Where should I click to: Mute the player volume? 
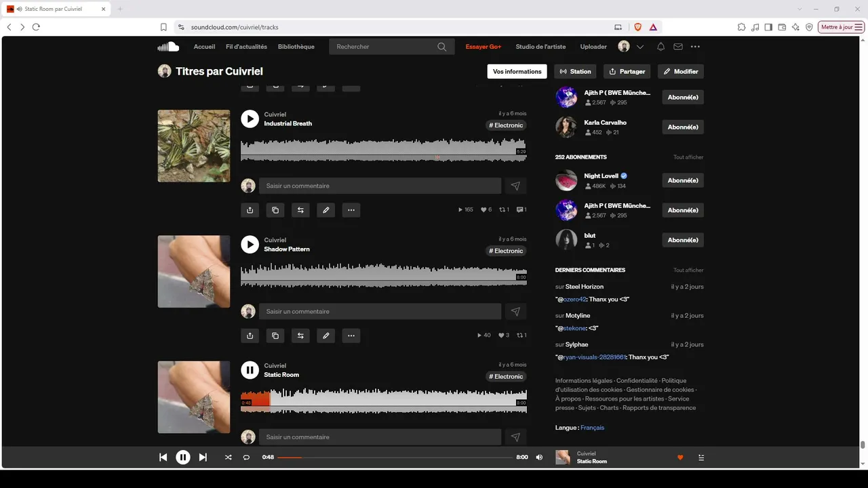pos(539,457)
